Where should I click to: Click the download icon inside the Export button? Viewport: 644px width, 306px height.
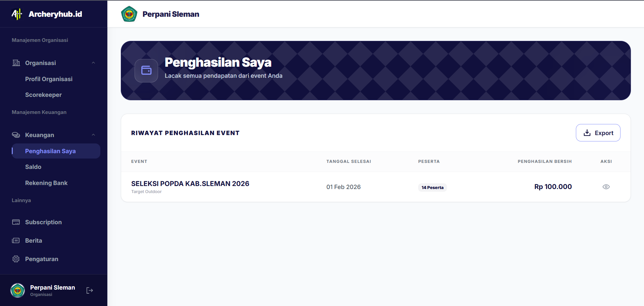click(587, 133)
